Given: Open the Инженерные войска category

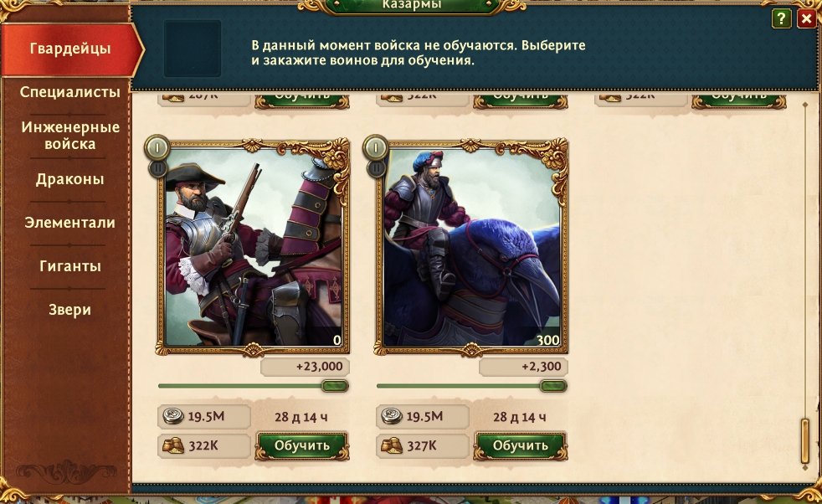Looking at the screenshot, I should click(69, 136).
